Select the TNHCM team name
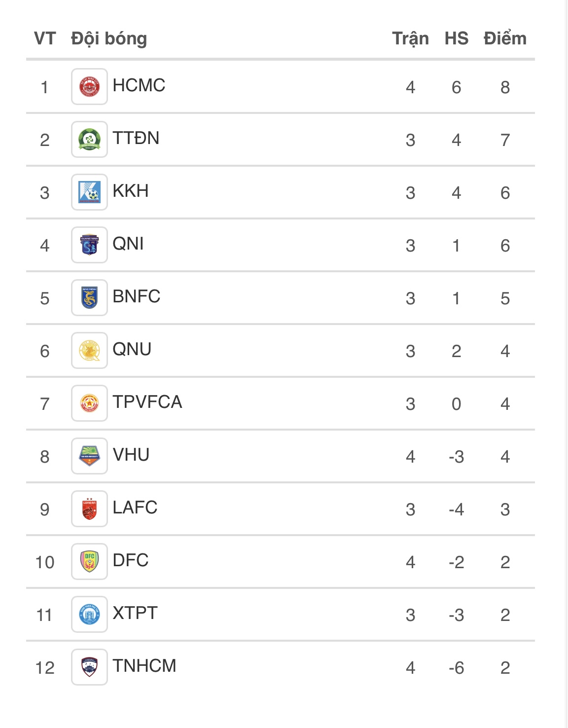Image resolution: width=568 pixels, height=728 pixels. 144,666
